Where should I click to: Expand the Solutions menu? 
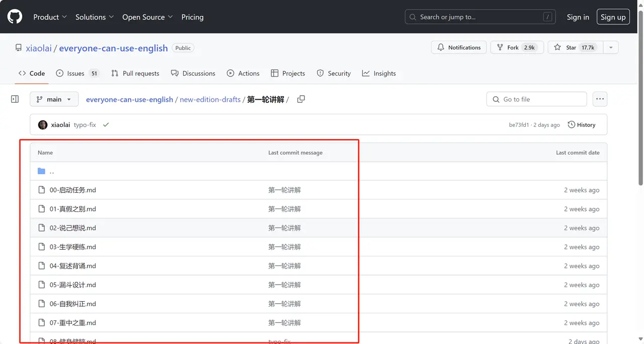(95, 17)
